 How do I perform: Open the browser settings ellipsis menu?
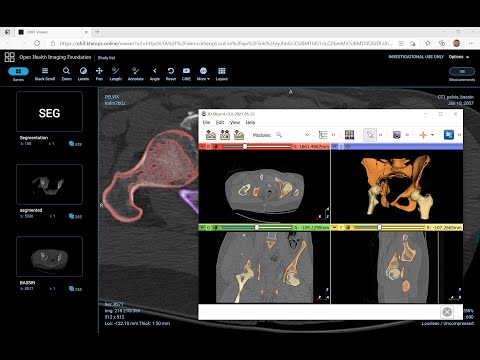[x=471, y=43]
